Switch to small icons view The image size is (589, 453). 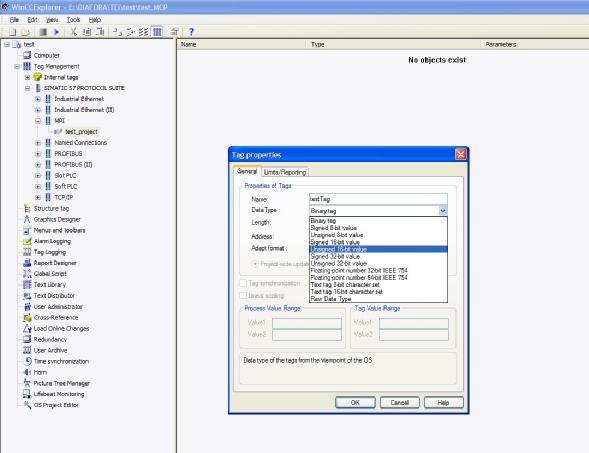[x=130, y=32]
